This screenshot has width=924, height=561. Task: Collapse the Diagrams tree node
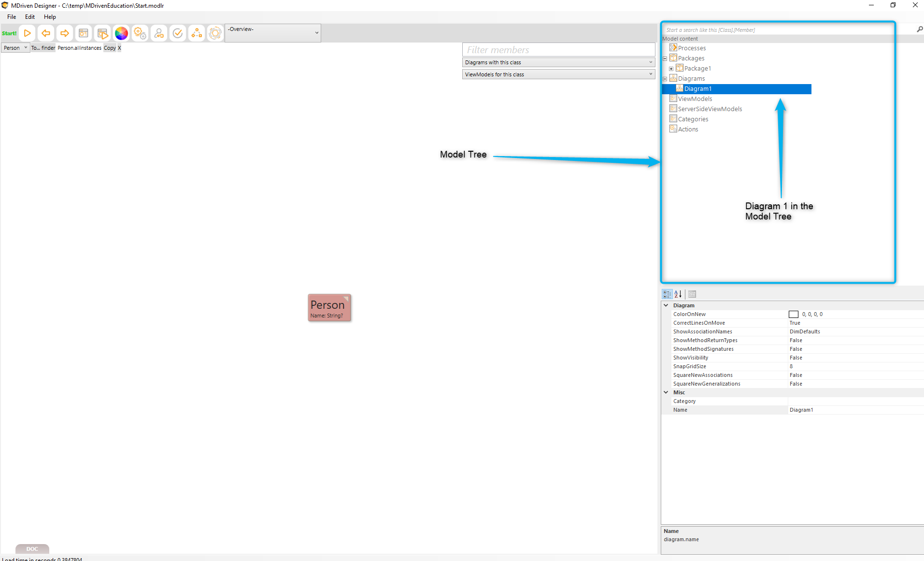[x=665, y=79]
